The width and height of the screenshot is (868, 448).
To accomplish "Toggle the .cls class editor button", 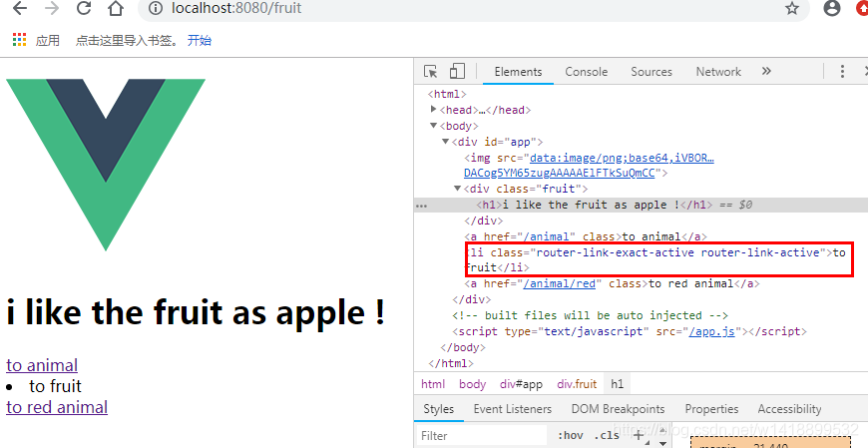I will coord(607,435).
